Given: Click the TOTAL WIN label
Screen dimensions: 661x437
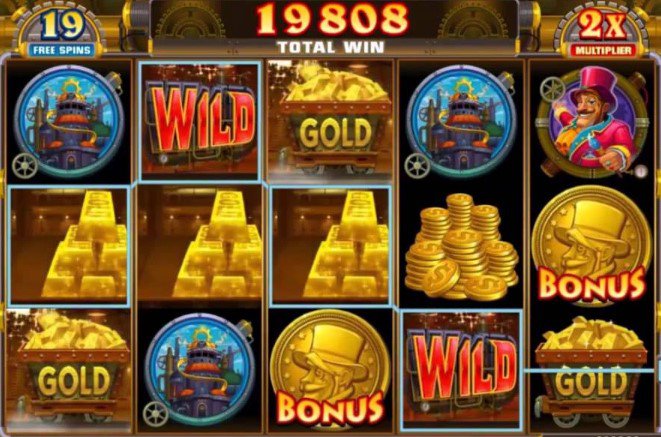Looking at the screenshot, I should 331,47.
